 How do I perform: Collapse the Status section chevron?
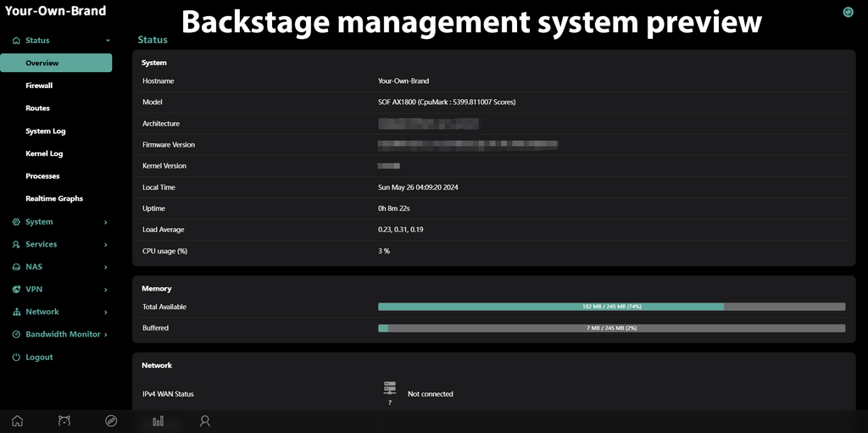108,41
